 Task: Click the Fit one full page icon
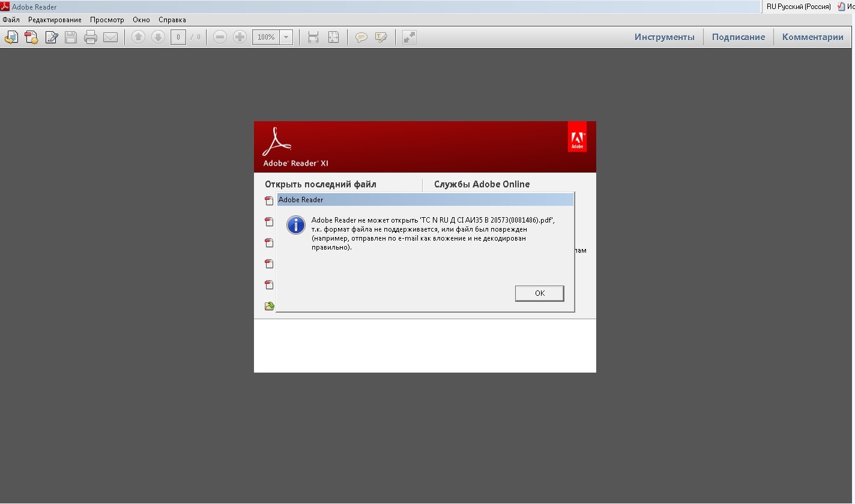[x=334, y=37]
